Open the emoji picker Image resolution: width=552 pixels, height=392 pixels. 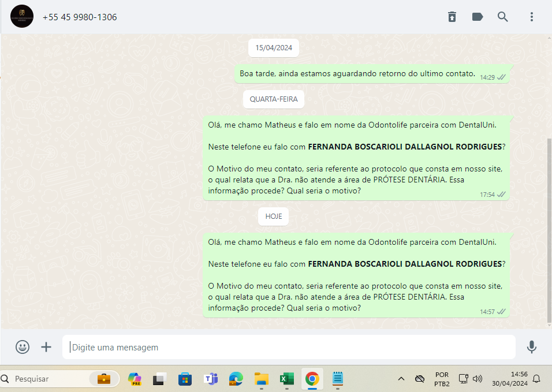pyautogui.click(x=23, y=347)
